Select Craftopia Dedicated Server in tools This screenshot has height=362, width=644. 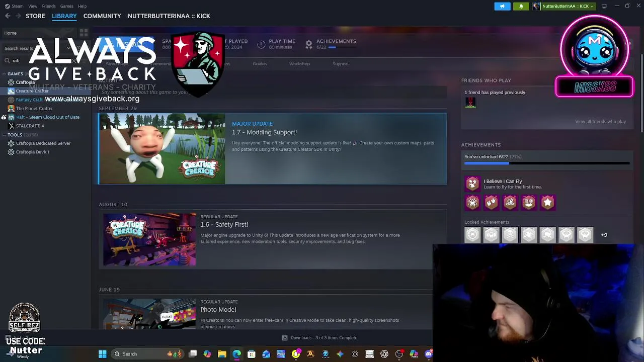pos(43,143)
